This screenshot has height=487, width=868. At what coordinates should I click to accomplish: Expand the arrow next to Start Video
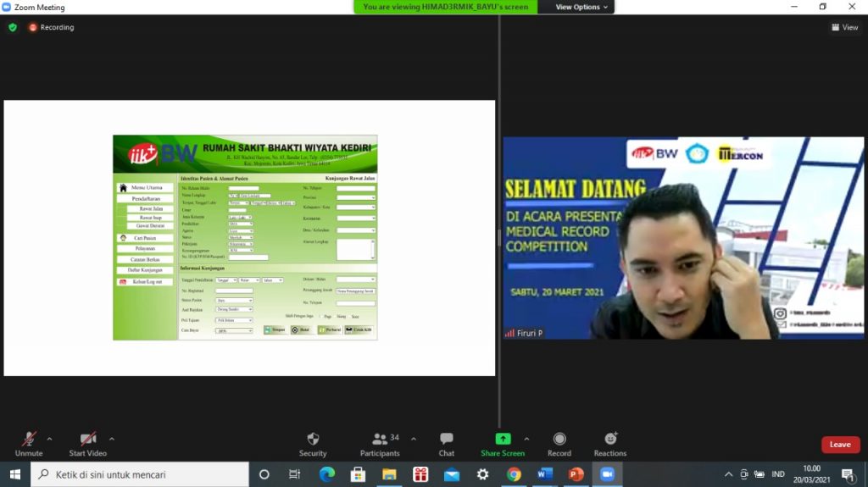[x=112, y=439]
